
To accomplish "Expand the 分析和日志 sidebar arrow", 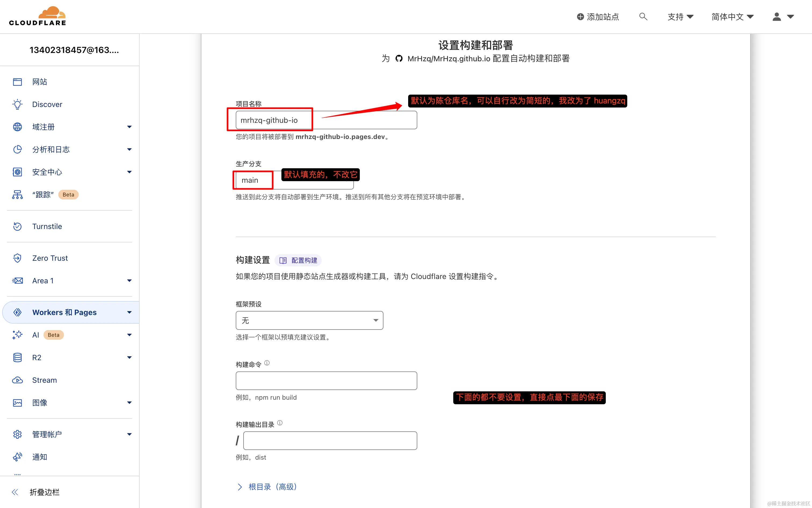I will click(129, 149).
